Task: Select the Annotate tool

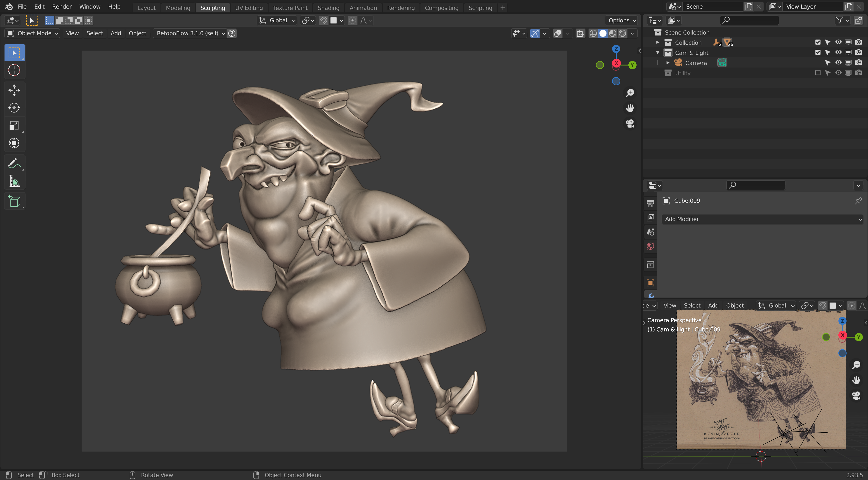Action: click(x=14, y=164)
